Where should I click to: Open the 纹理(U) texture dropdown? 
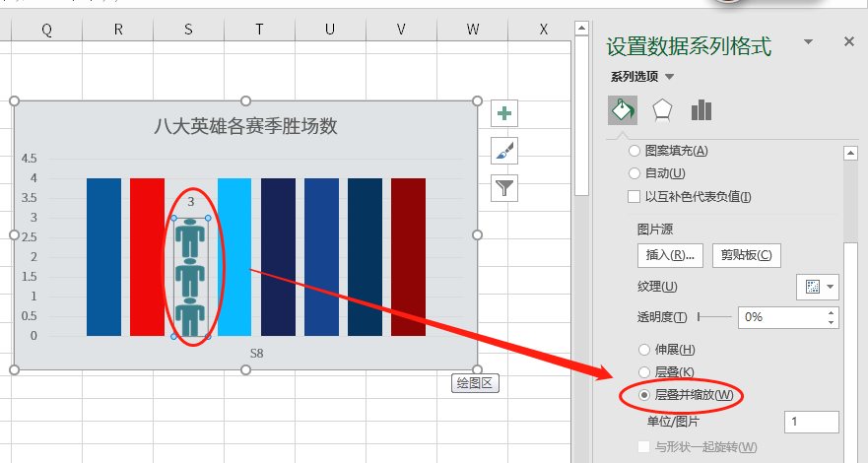(x=818, y=287)
